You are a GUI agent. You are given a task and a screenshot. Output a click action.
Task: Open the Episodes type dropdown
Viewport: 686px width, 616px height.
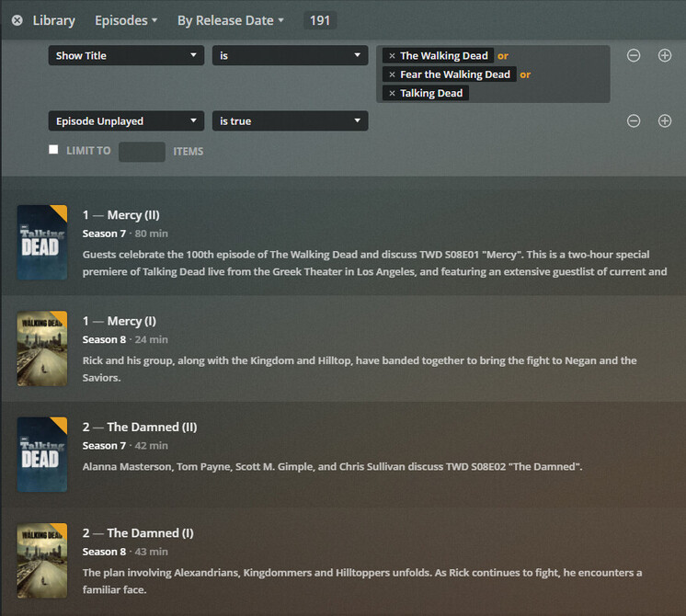[x=126, y=20]
